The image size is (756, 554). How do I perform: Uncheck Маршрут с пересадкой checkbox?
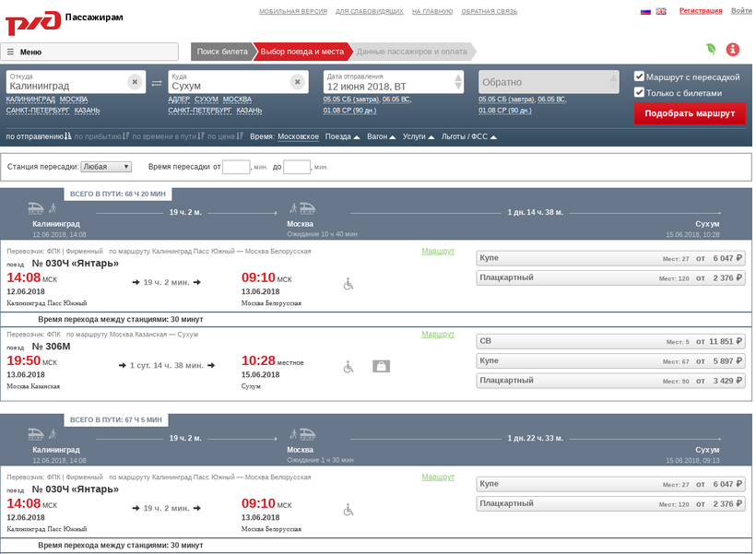pos(640,77)
